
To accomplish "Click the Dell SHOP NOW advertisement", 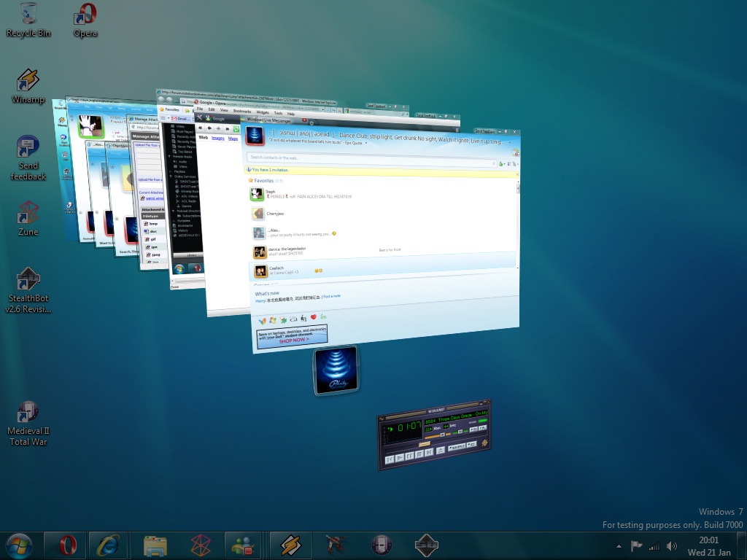I will pyautogui.click(x=292, y=335).
